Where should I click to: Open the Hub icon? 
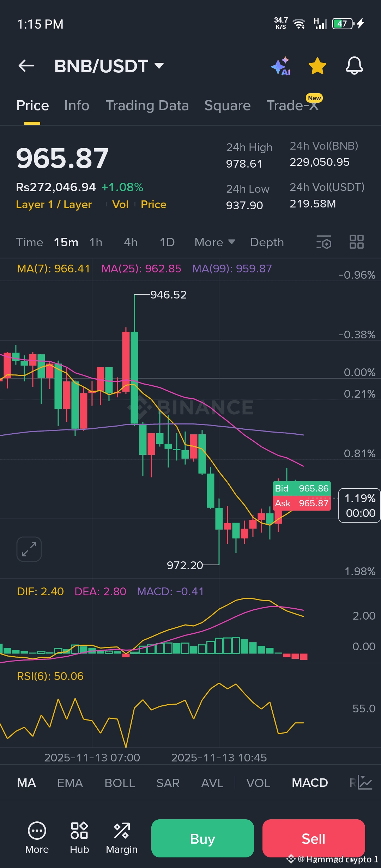pyautogui.click(x=79, y=838)
